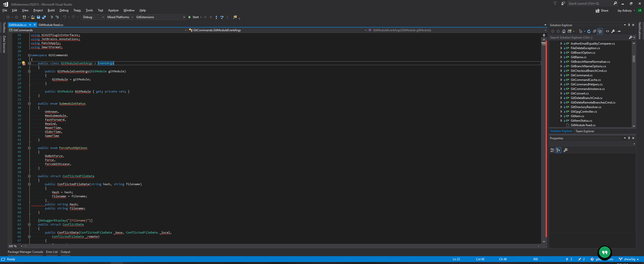The height and width of the screenshot is (264, 644).
Task: Toggle the pin on GitModule.cs tab
Action: click(30, 25)
